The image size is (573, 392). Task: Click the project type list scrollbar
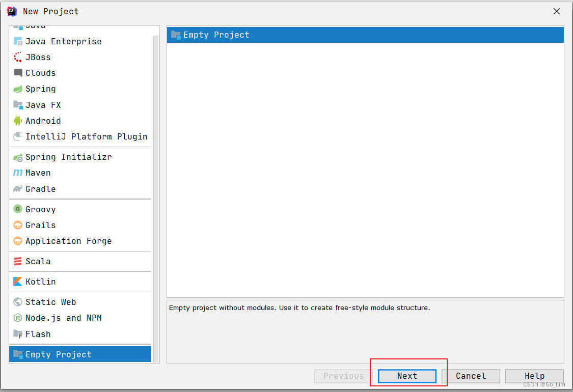pyautogui.click(x=156, y=198)
